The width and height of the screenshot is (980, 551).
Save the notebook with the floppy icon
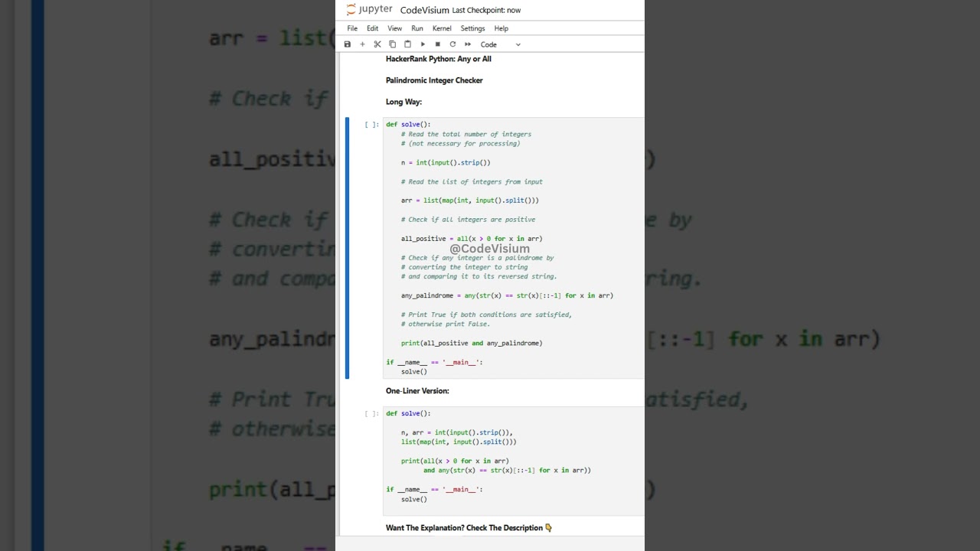click(348, 44)
